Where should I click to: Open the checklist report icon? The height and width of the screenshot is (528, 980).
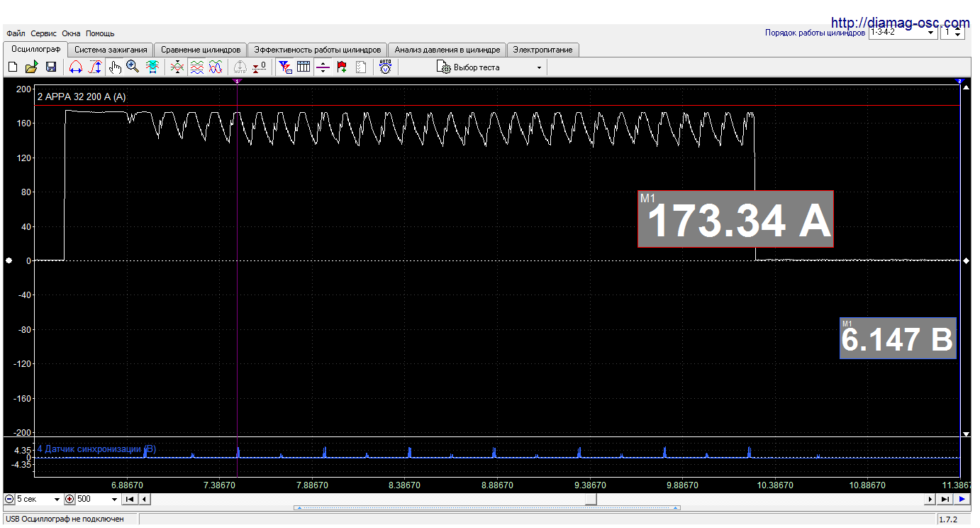click(x=361, y=67)
